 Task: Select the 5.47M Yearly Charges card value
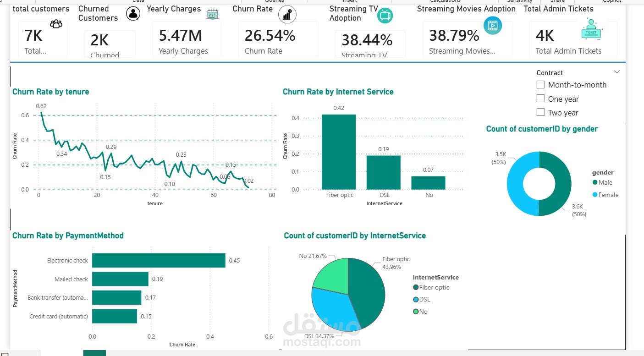[180, 35]
